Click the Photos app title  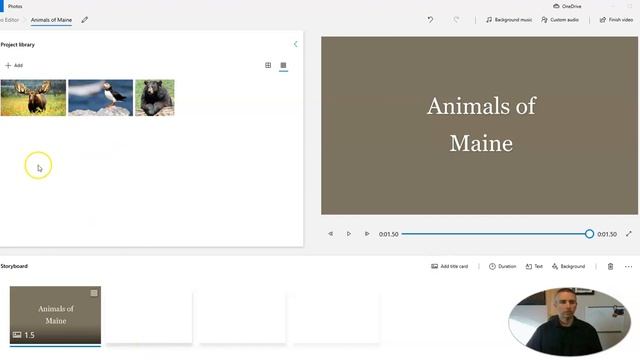click(15, 6)
